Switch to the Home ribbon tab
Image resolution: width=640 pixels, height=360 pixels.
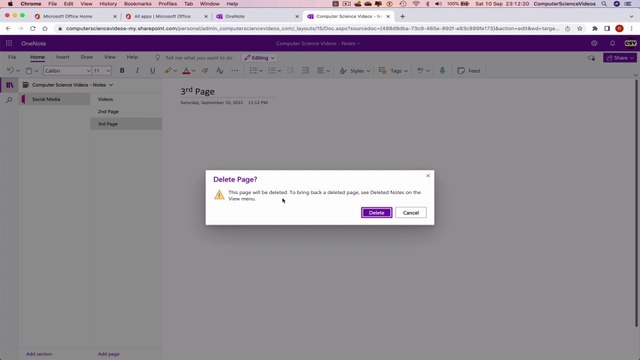point(37,57)
